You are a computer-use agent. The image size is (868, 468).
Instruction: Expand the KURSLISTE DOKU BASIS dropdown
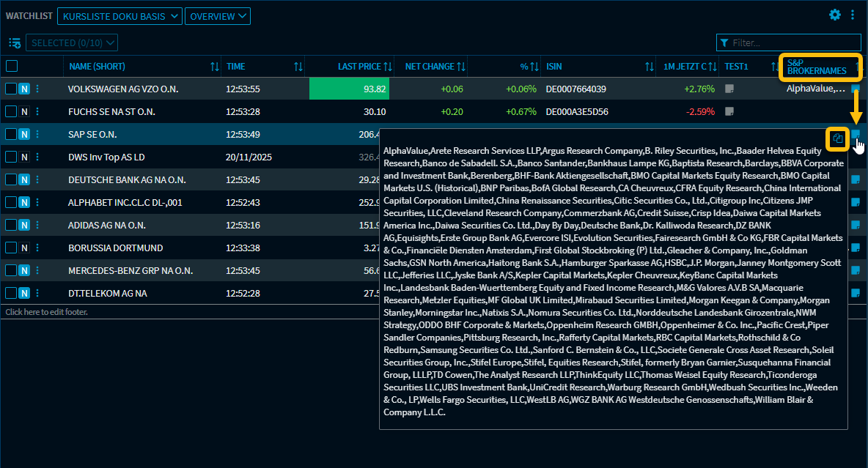tap(119, 16)
